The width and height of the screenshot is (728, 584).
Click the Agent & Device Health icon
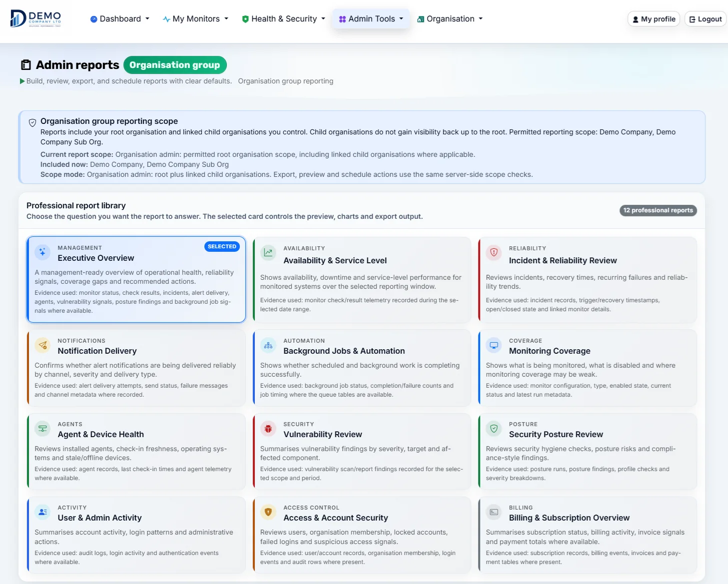42,429
